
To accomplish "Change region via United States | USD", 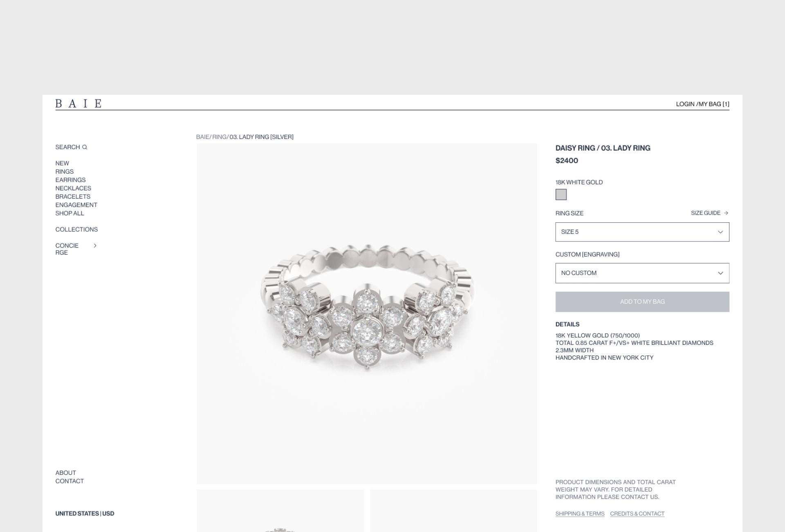I will [85, 514].
